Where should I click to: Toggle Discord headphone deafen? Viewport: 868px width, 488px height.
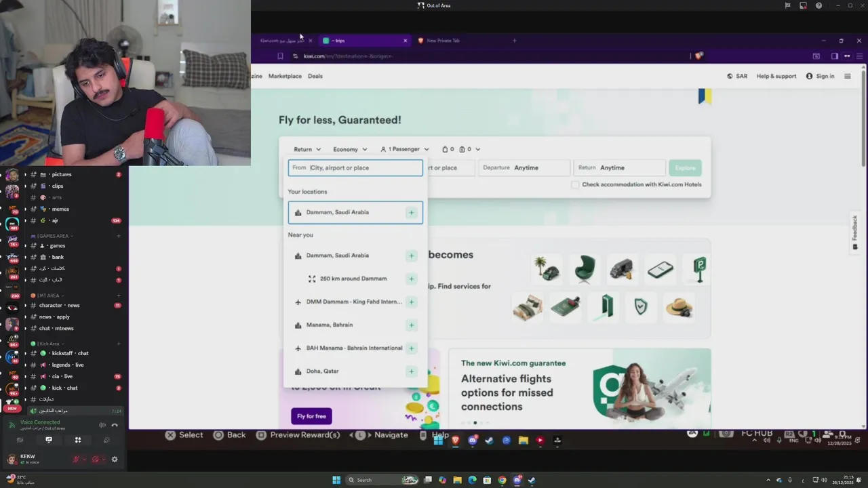96,459
